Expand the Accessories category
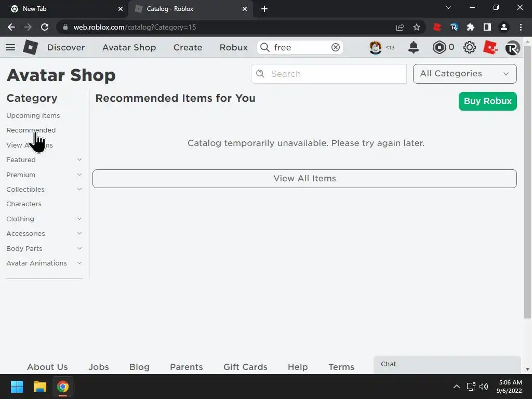 point(79,233)
